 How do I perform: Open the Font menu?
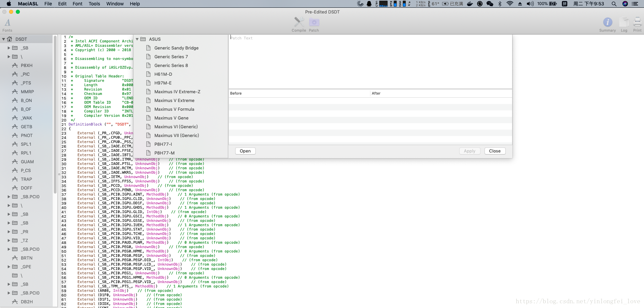(x=77, y=4)
